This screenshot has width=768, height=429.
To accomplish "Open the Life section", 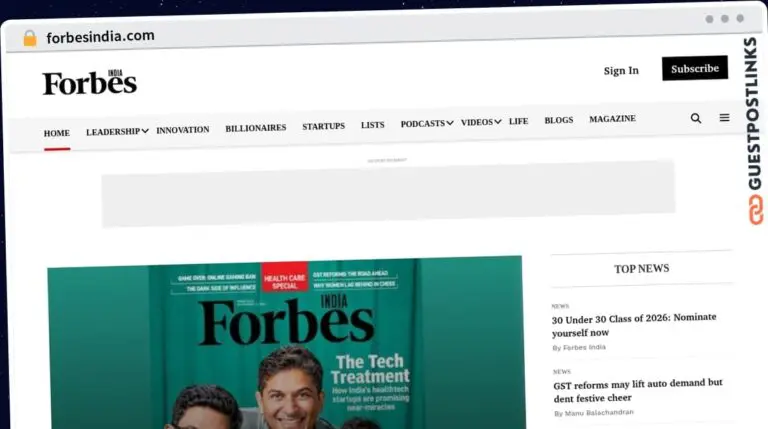I will pyautogui.click(x=518, y=121).
